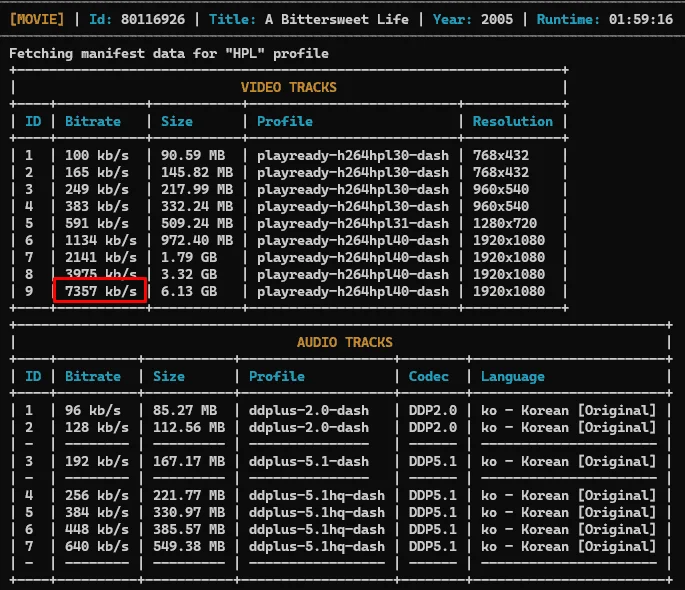Image resolution: width=685 pixels, height=590 pixels.
Task: Click the playready-h264hpl31-dash profile
Action: pyautogui.click(x=353, y=224)
